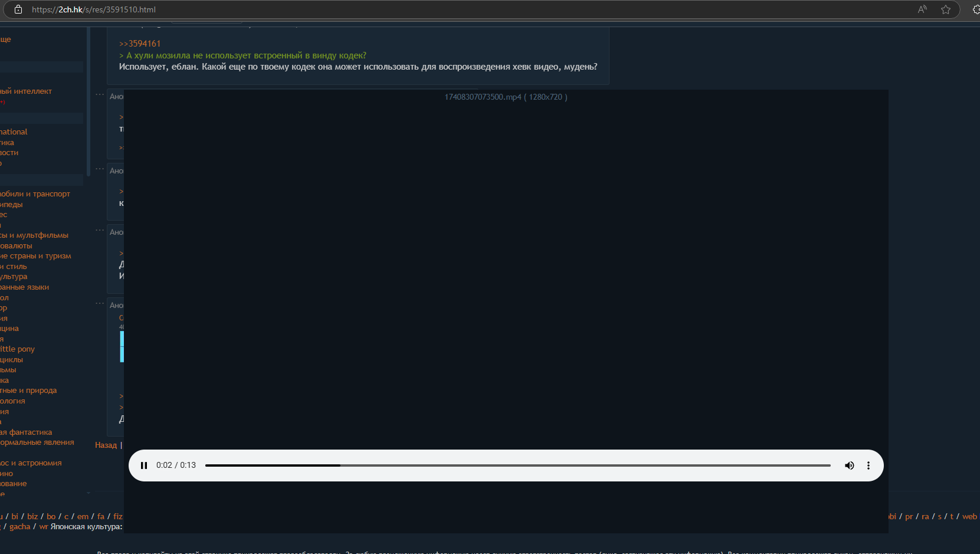The image size is (980, 554).
Task: Open the sidebar 'и астрономия' board link
Action: 31,463
